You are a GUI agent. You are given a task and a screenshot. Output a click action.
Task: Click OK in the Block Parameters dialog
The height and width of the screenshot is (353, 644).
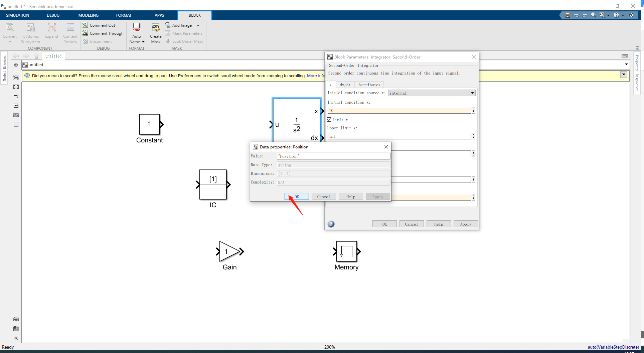[x=384, y=224]
